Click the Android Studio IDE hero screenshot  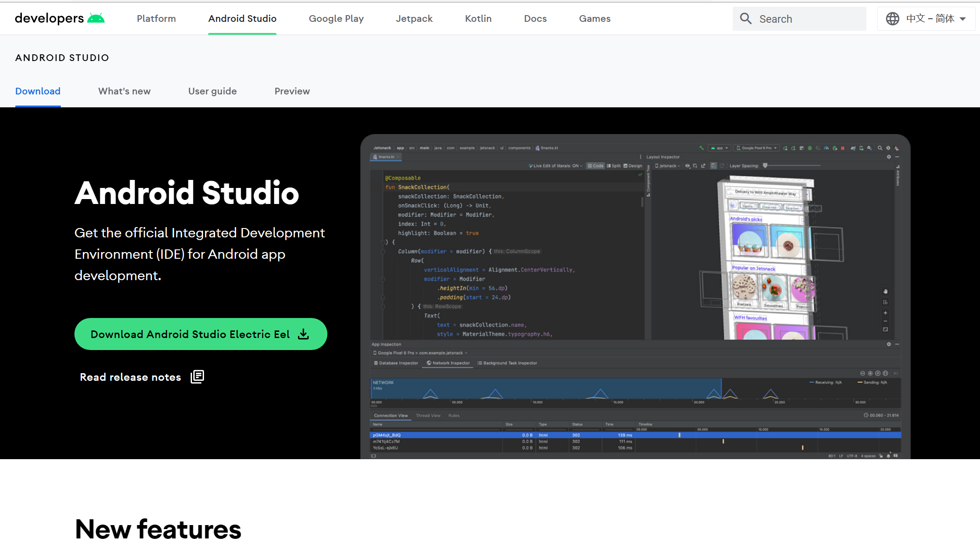tap(635, 297)
